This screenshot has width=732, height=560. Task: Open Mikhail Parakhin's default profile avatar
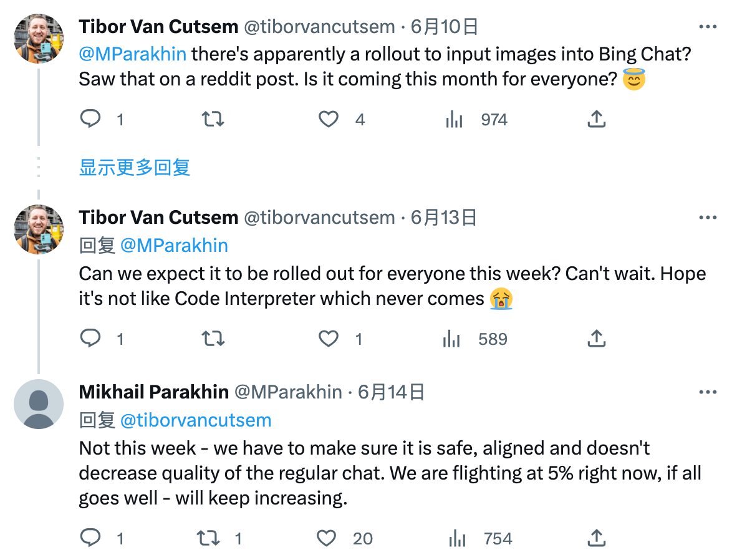click(x=39, y=404)
